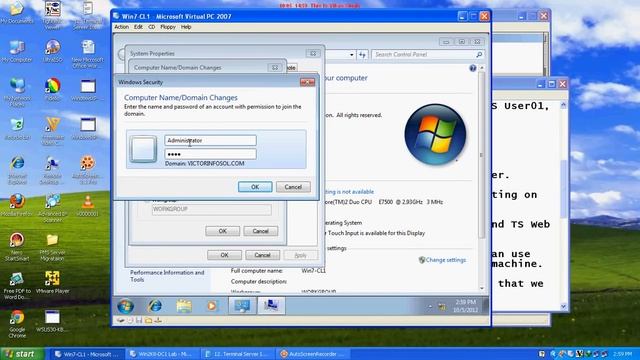Click the Control Panel search magnifier icon
The width and height of the screenshot is (640, 360).
click(479, 54)
